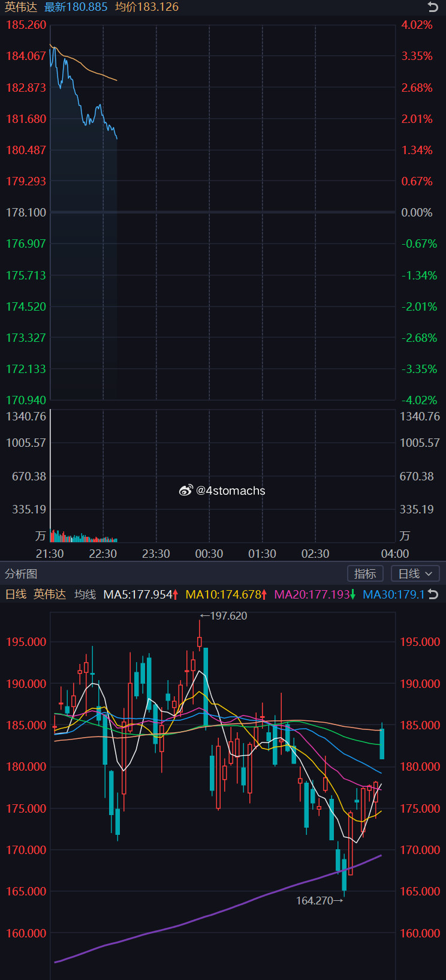Click 178.100 previous close price label
Image resolution: width=446 pixels, height=980 pixels.
click(26, 212)
